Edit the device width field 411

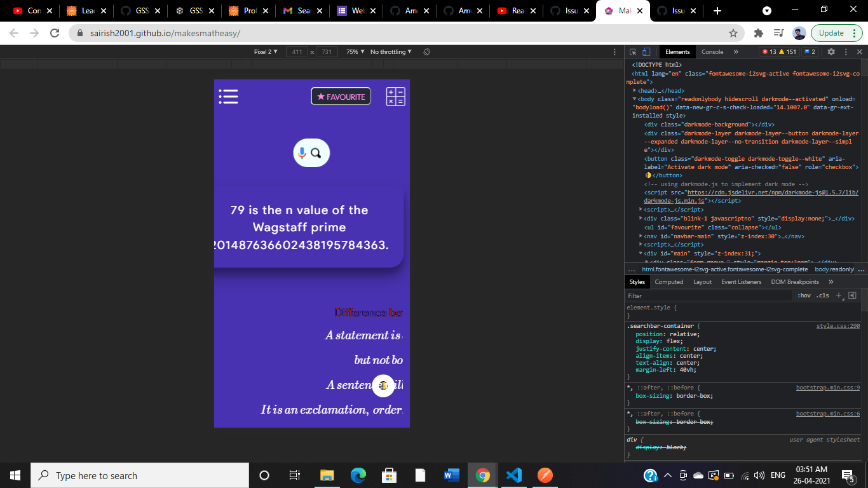tap(297, 52)
